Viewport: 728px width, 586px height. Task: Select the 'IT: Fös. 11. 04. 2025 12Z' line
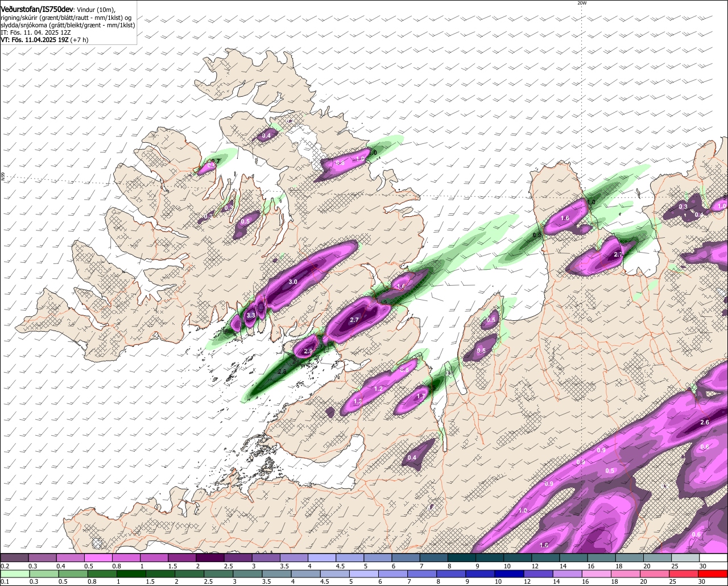36,32
